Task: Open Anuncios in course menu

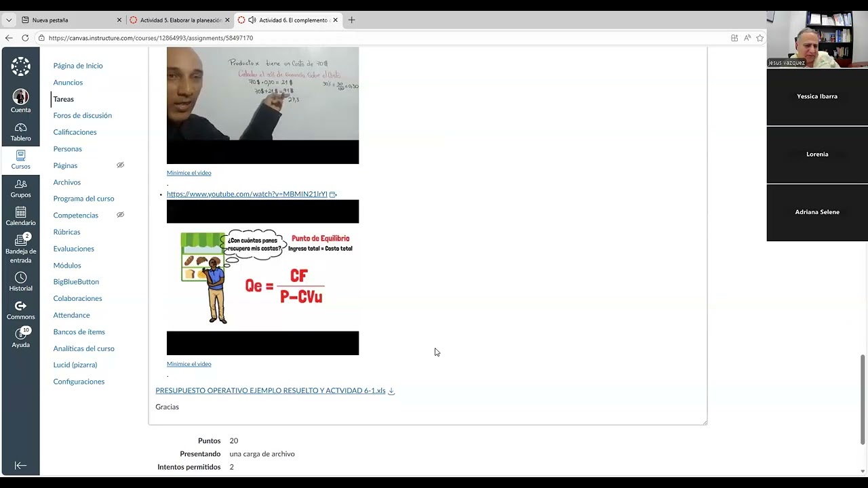Action: [x=68, y=83]
